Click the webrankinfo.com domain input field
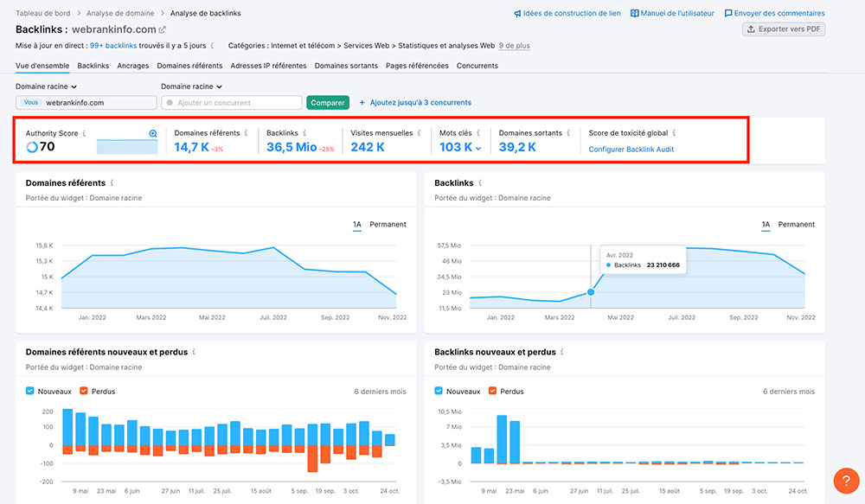The image size is (865, 504). pyautogui.click(x=86, y=103)
